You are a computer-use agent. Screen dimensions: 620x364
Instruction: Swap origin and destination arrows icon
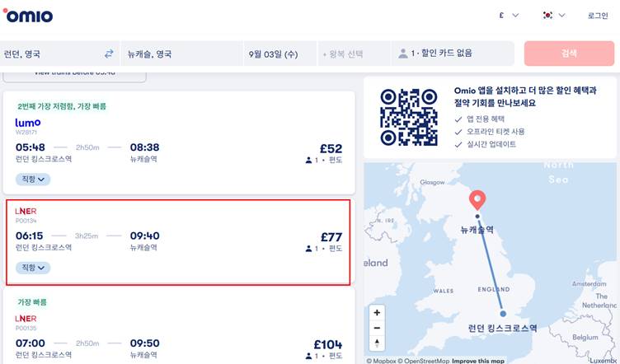click(x=109, y=54)
